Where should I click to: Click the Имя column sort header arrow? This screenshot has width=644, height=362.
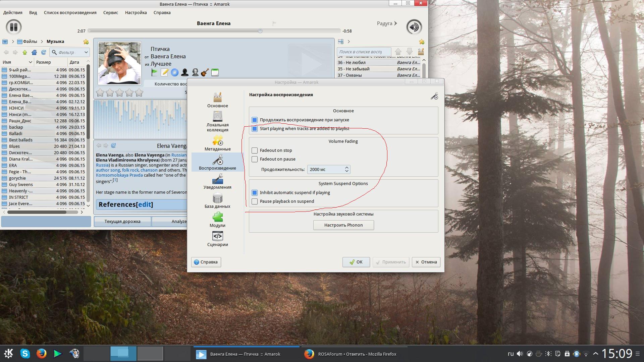pos(30,62)
